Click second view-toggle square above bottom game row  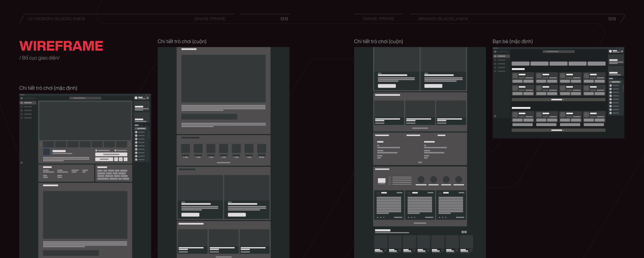[x=465, y=232]
